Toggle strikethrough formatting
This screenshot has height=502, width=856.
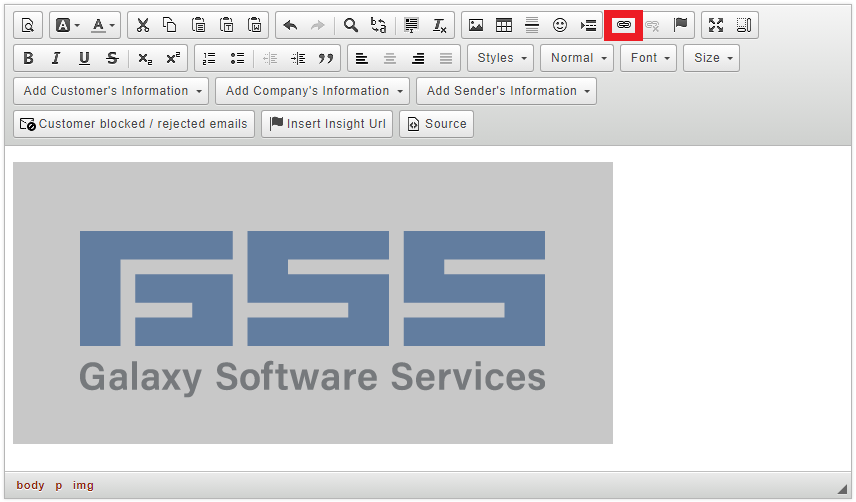pyautogui.click(x=112, y=58)
